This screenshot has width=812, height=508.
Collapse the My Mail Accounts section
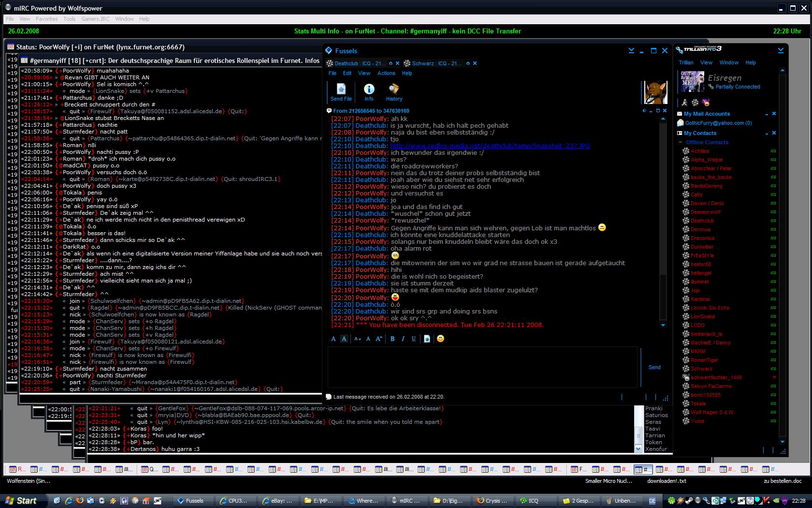(767, 114)
